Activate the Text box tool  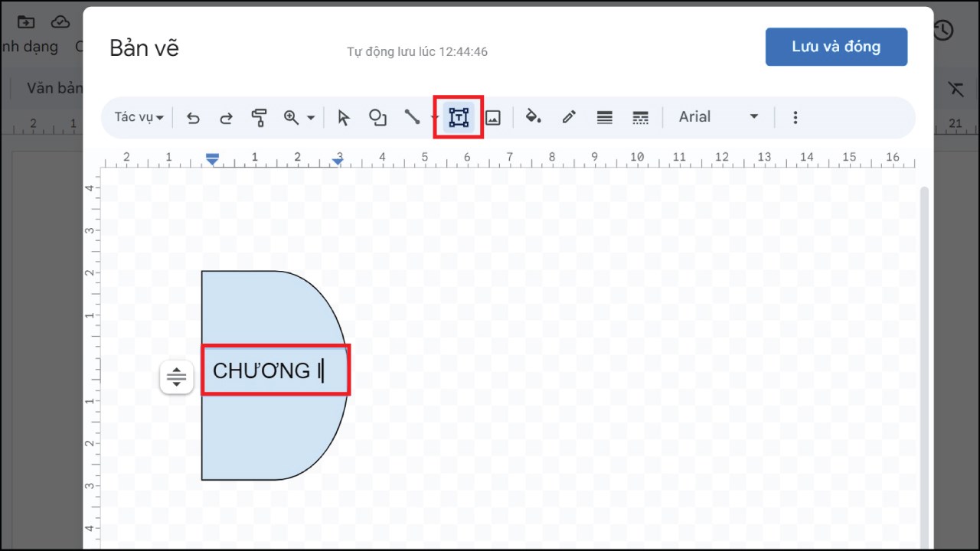[459, 117]
